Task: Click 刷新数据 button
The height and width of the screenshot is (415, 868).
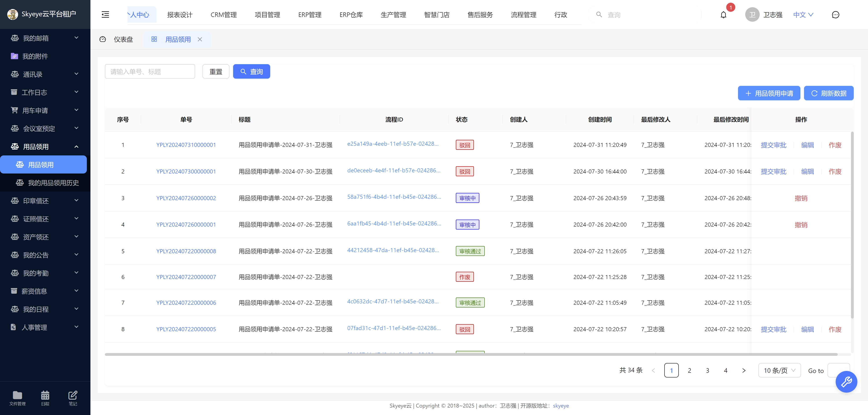Action: click(x=829, y=93)
